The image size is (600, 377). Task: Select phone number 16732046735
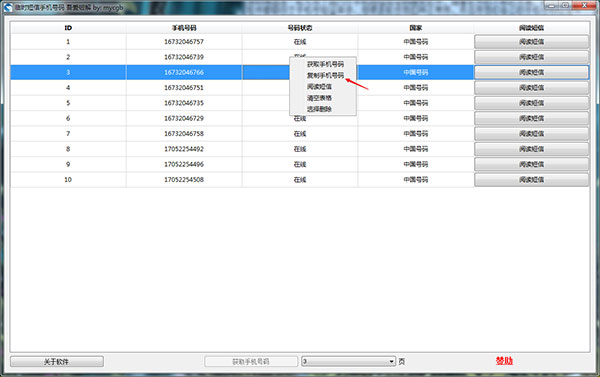point(184,103)
